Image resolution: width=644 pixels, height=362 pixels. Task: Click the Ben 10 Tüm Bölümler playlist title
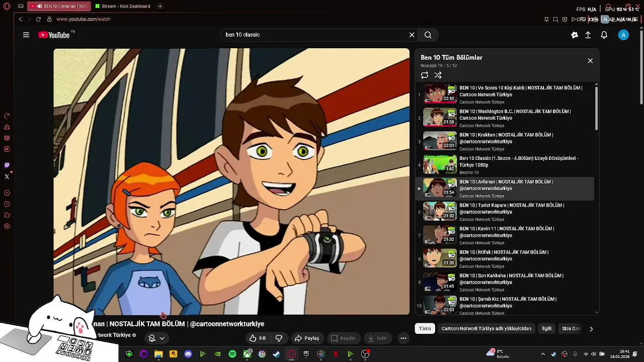coord(451,58)
